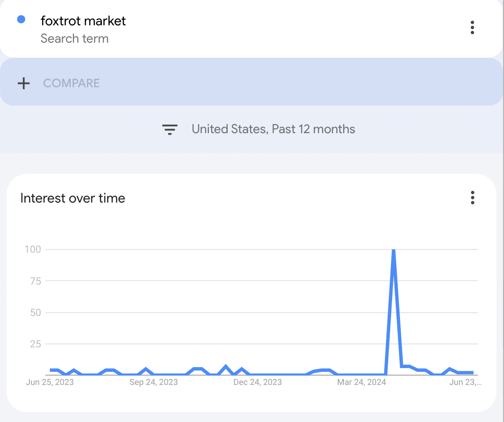This screenshot has width=504, height=422.
Task: Select the foxtrot market search term text
Action: [83, 21]
